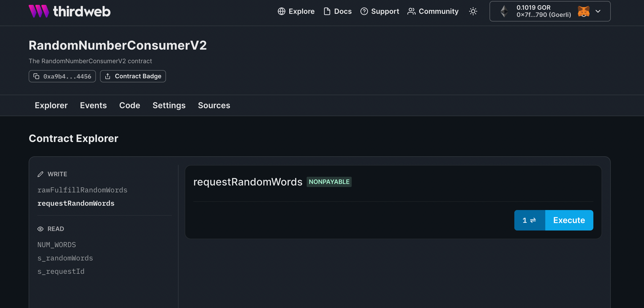Viewport: 644px width, 308px height.
Task: Click the Ethereum network icon in wallet box
Action: 505,11
